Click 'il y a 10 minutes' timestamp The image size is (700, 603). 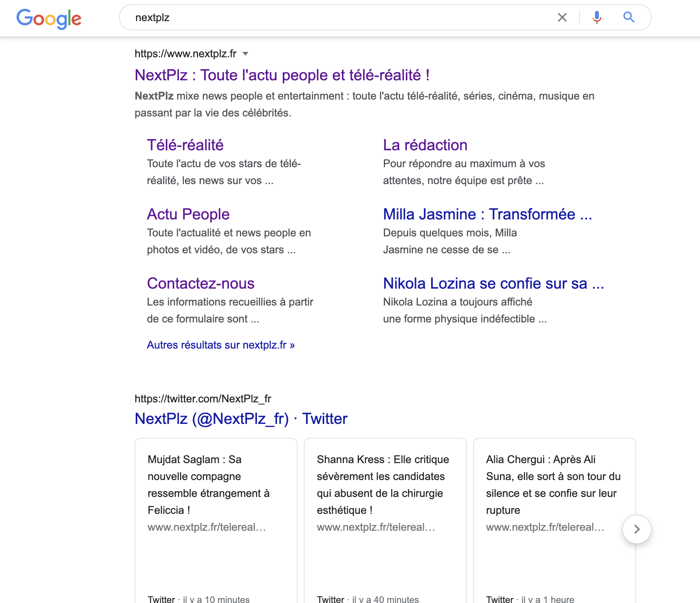[216, 599]
